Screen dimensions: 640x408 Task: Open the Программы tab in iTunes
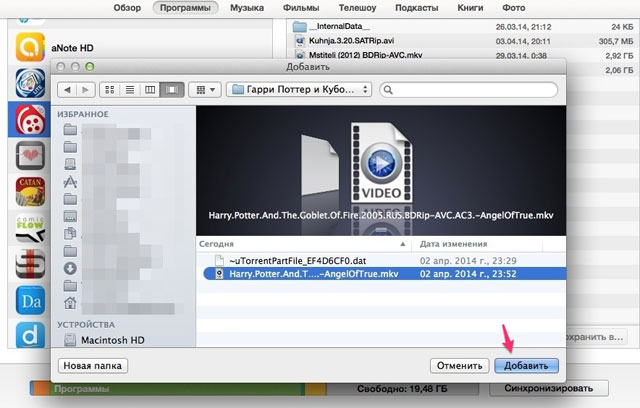tap(185, 8)
